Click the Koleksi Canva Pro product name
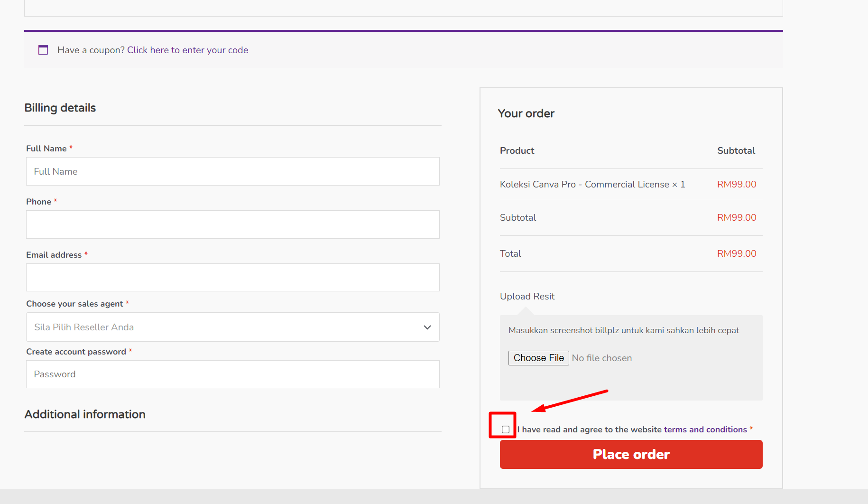Screen dimensions: 868x504 pos(584,184)
